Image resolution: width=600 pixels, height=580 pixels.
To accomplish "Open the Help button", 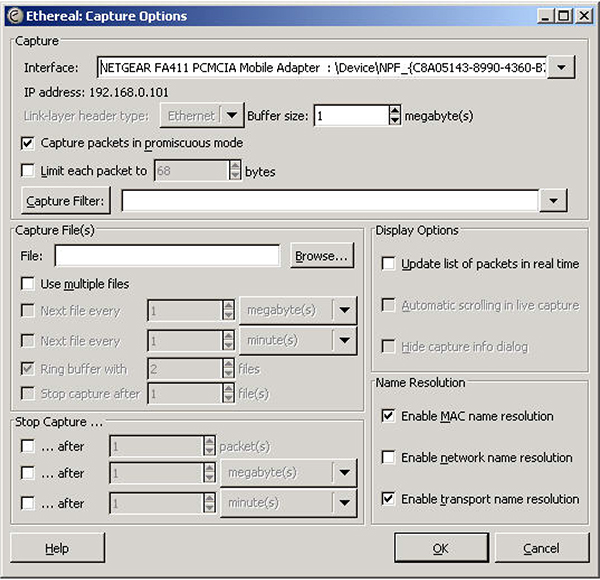I will 57,548.
